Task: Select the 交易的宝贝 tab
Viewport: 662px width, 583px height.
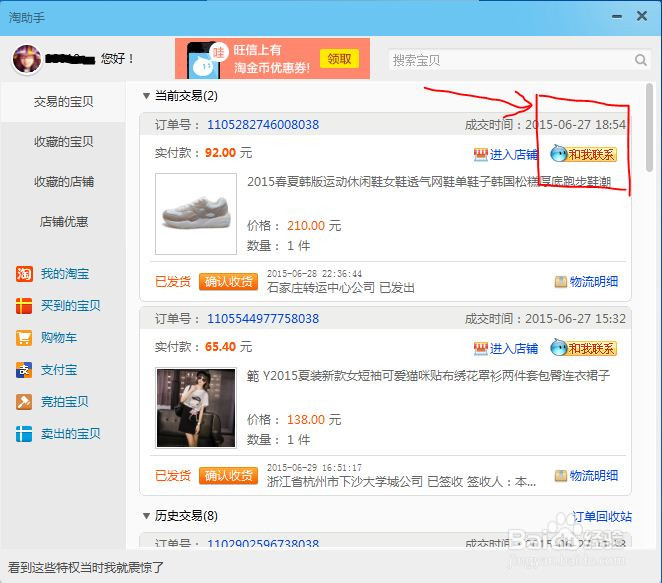Action: (x=63, y=101)
